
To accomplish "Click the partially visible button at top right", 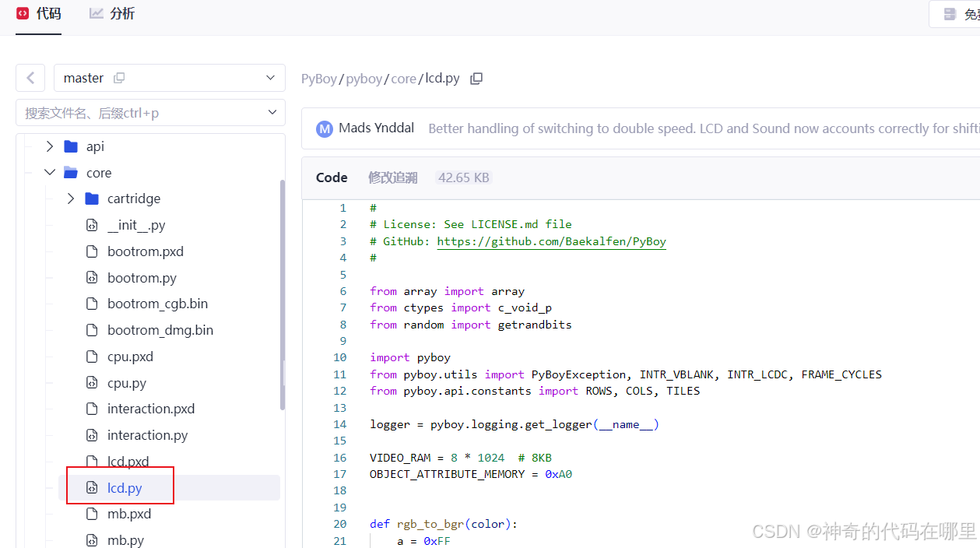I will click(x=954, y=14).
